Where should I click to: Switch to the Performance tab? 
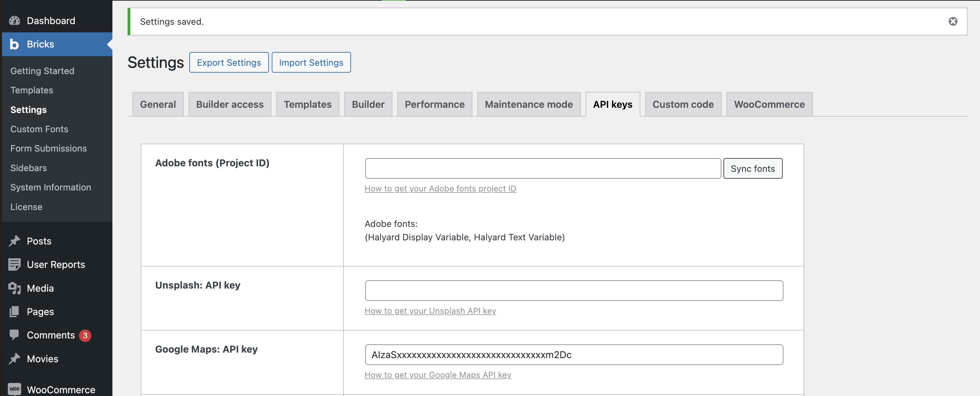(434, 105)
